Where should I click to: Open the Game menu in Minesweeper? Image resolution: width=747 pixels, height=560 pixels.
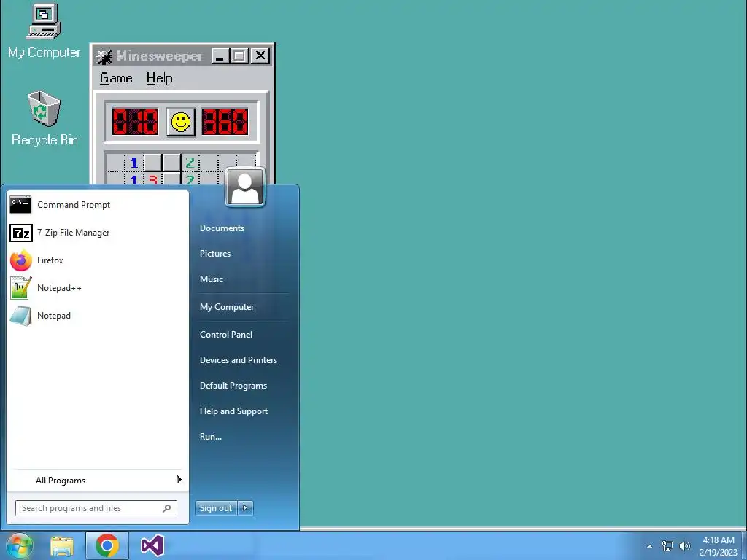tap(116, 78)
